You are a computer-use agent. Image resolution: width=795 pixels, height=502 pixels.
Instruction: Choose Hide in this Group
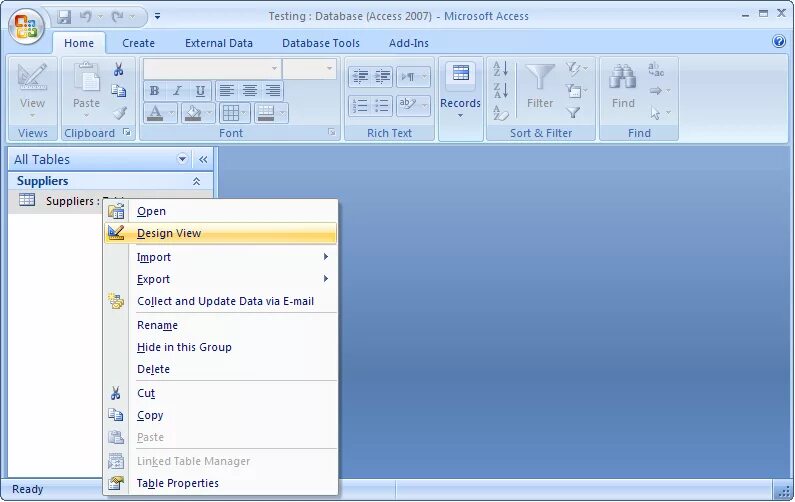tap(221, 347)
